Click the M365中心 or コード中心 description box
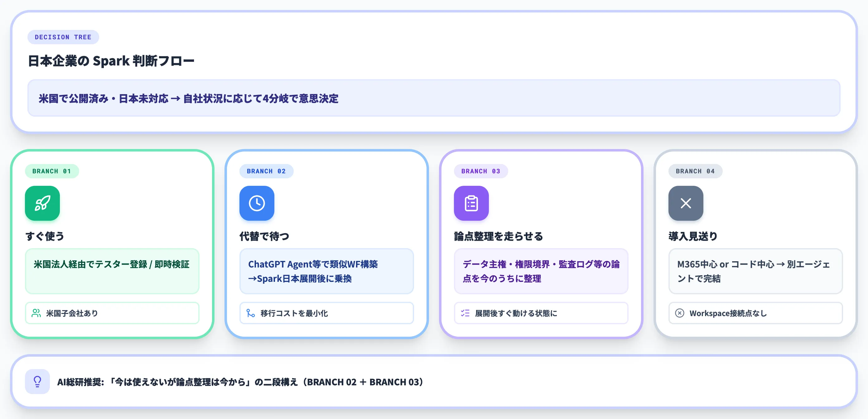 [x=755, y=271]
